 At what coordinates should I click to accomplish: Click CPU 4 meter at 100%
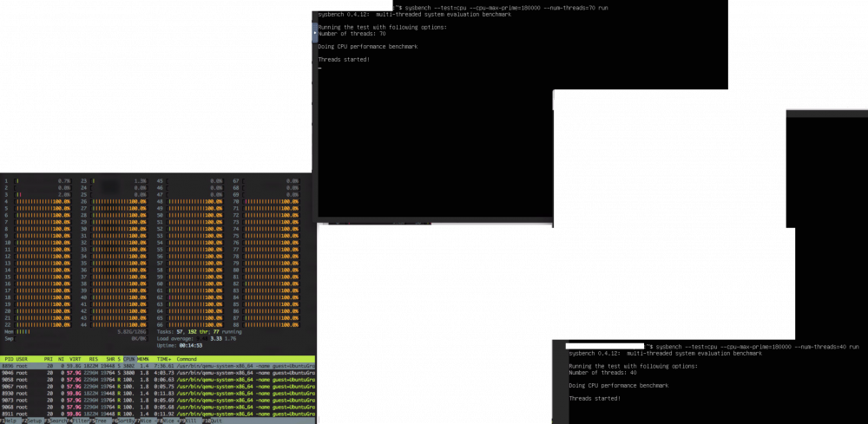[38, 202]
